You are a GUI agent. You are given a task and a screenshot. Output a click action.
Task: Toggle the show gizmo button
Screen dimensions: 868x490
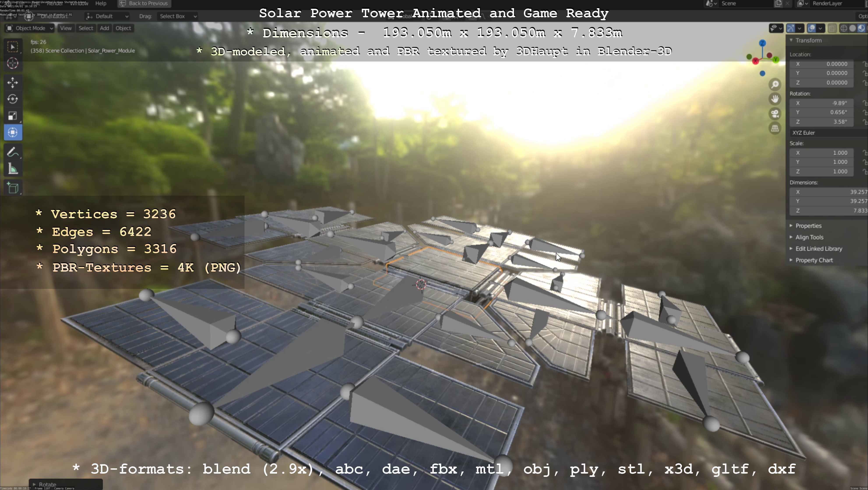[x=791, y=28]
